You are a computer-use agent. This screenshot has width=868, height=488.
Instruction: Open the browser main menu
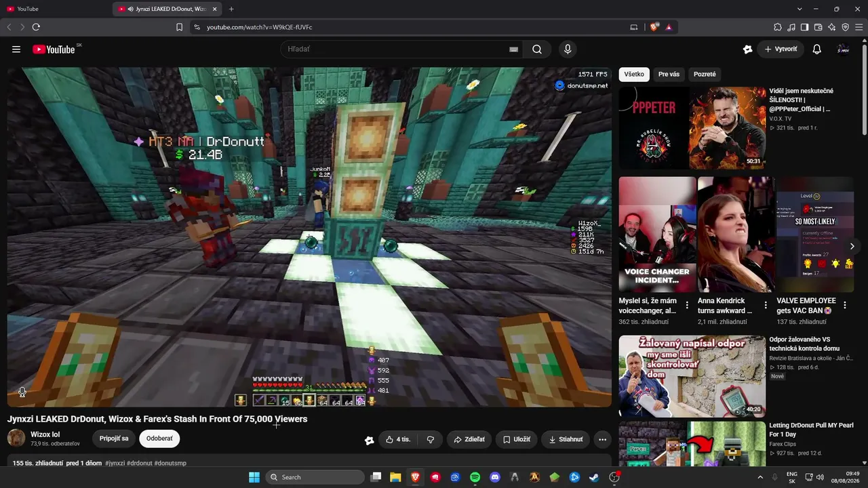pyautogui.click(x=859, y=27)
